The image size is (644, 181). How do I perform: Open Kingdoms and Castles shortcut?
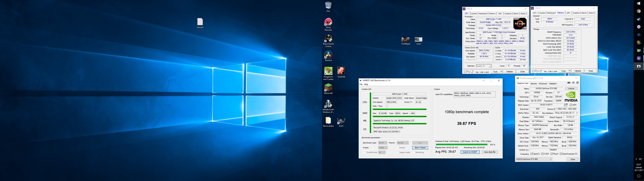[x=328, y=74]
